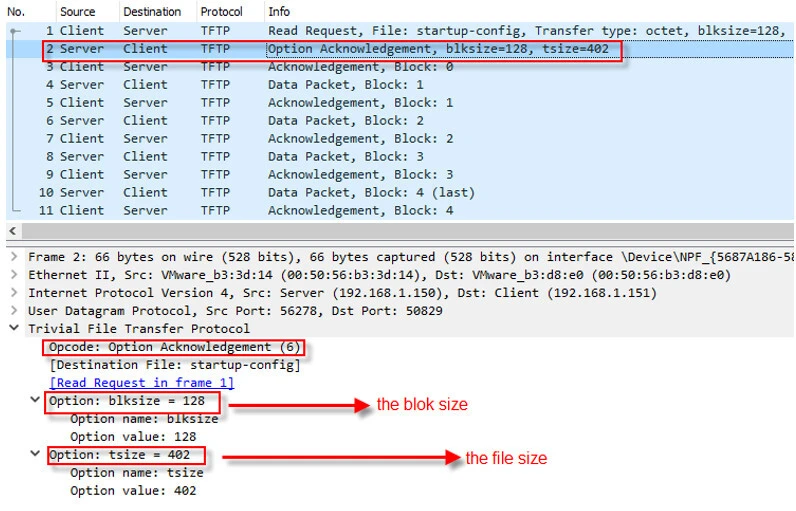Expand Internet Protocol Version 4 node
Image resolution: width=796 pixels, height=511 pixels.
[12, 293]
